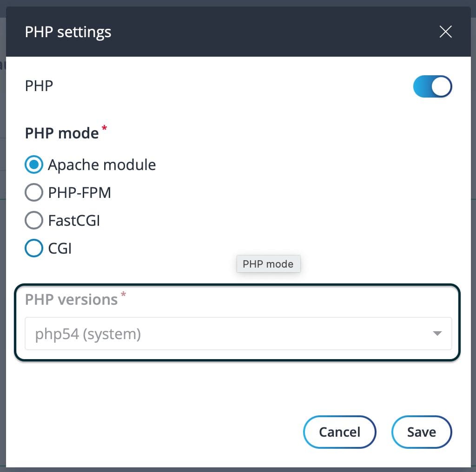Select FastCGI radio button
This screenshot has width=476, height=472.
(34, 220)
